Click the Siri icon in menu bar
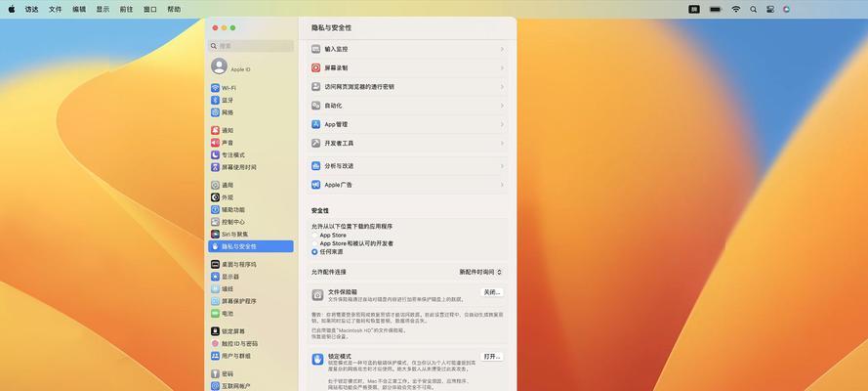 pos(787,10)
